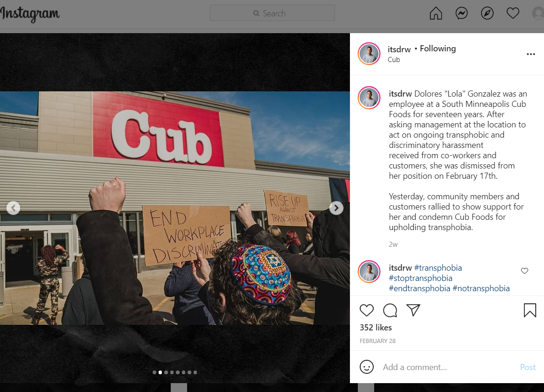Open post options three-dot menu

coord(530,54)
